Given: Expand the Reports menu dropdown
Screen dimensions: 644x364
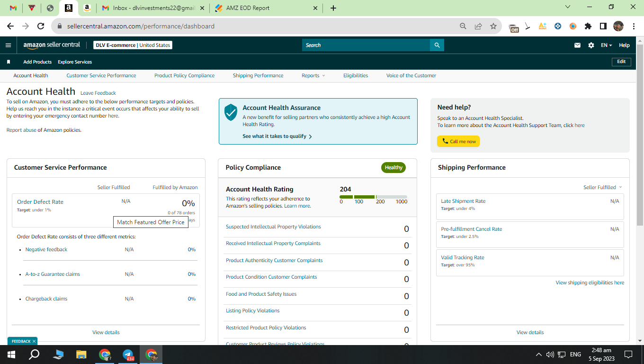Looking at the screenshot, I should (313, 75).
